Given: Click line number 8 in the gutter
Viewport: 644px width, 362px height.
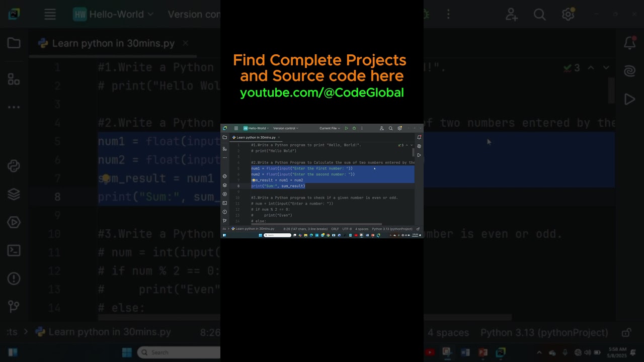Looking at the screenshot, I should [x=238, y=186].
